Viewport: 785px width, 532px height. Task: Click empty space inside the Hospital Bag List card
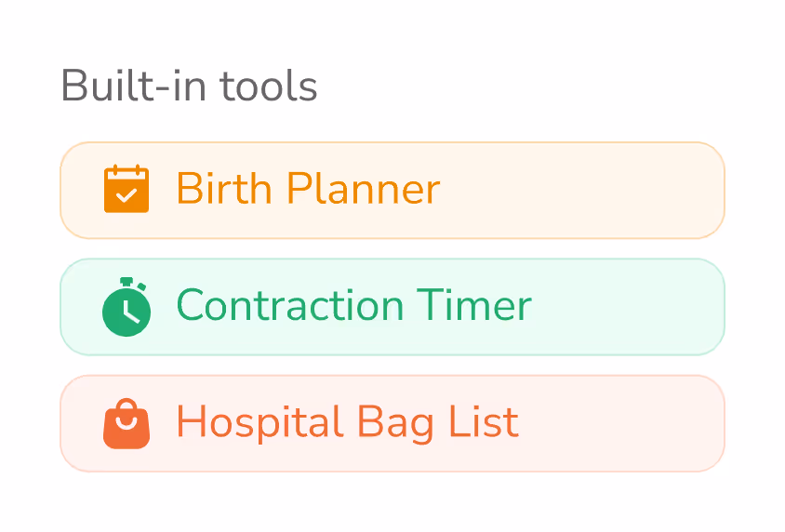[620, 423]
